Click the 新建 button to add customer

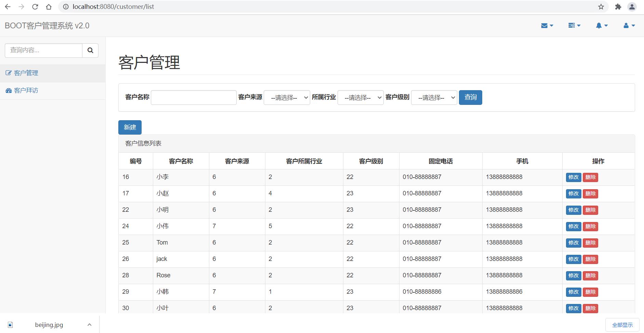point(130,127)
